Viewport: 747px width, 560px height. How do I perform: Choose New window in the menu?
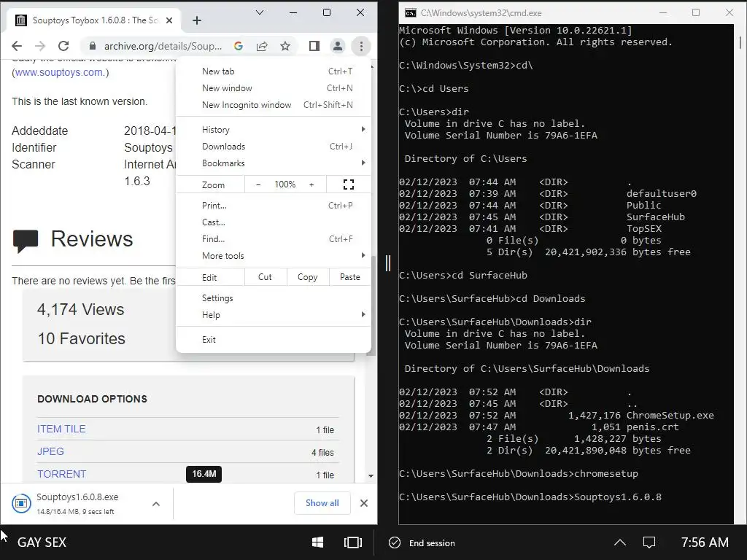274,87
